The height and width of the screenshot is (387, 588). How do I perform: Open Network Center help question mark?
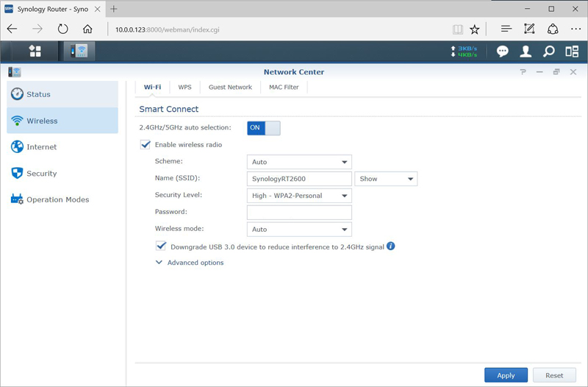point(523,71)
